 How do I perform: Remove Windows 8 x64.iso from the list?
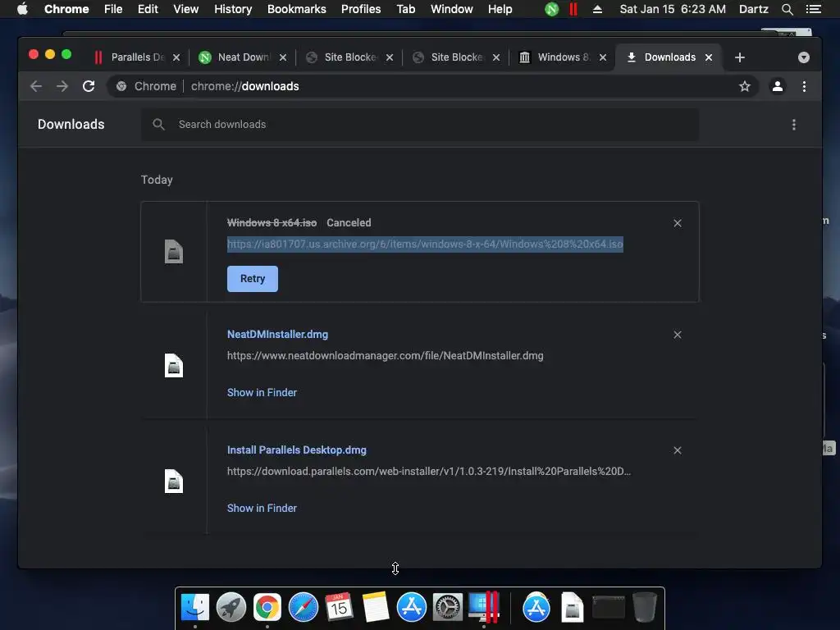(x=677, y=223)
